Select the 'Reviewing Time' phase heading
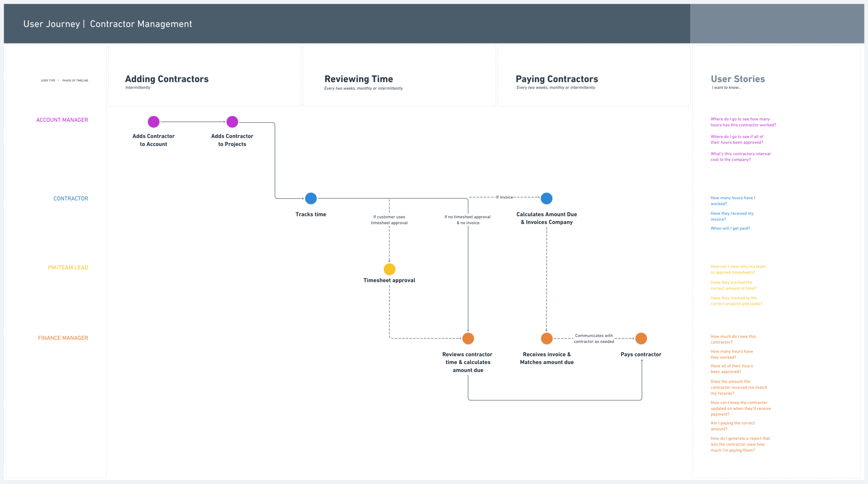Image resolution: width=868 pixels, height=484 pixels. (359, 79)
